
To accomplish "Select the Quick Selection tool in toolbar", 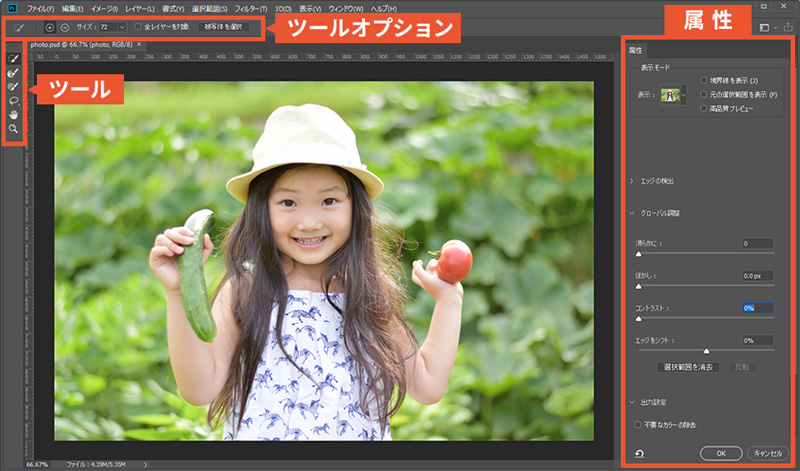I will (13, 59).
